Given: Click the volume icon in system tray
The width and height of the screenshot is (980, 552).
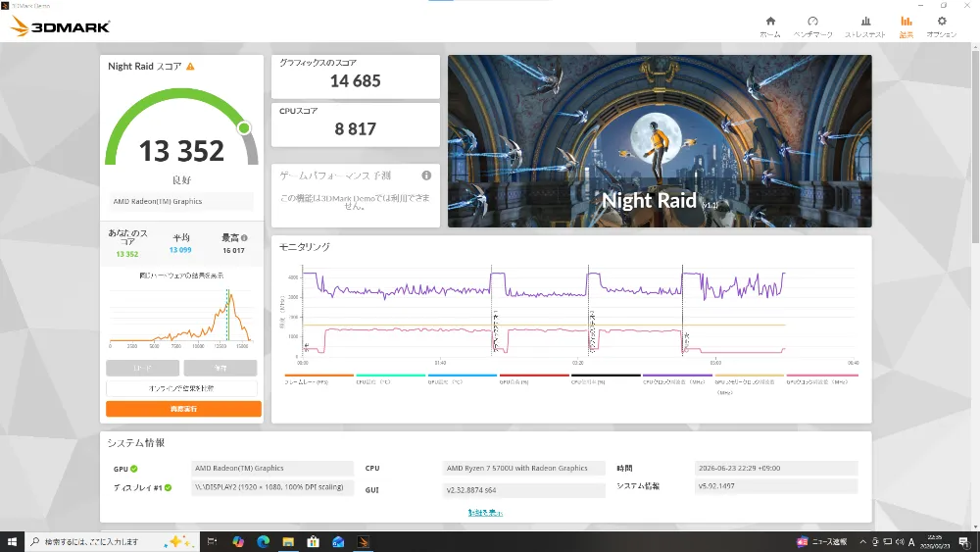Looking at the screenshot, I should pos(900,541).
